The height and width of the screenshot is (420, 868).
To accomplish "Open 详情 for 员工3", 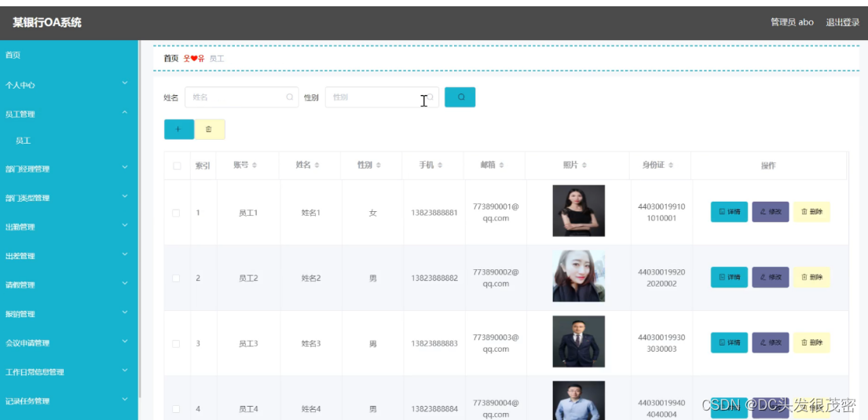I will pyautogui.click(x=729, y=342).
